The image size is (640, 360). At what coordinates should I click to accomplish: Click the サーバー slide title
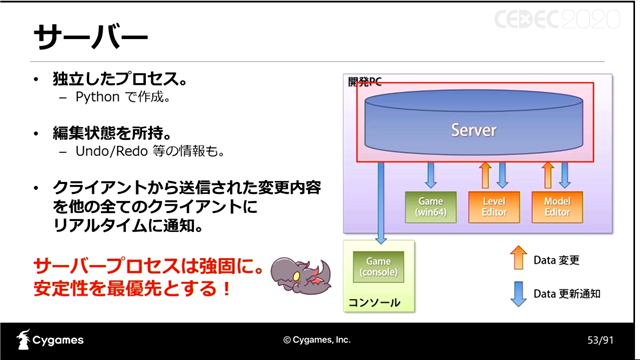tap(91, 36)
